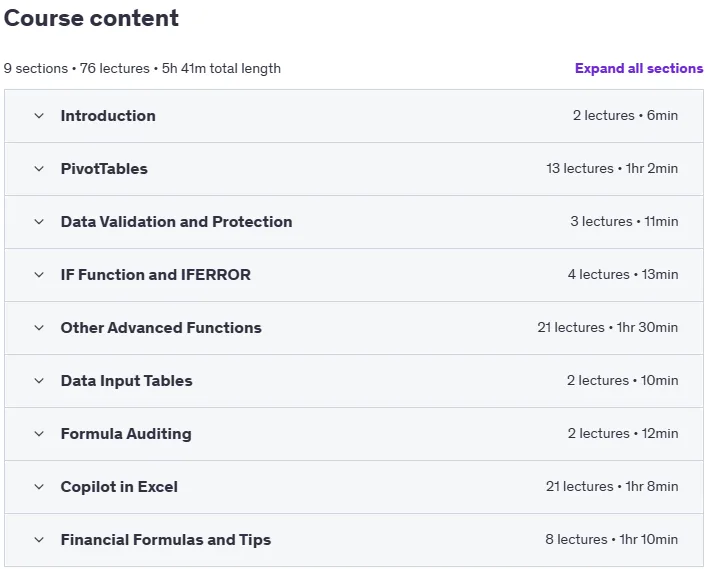
Task: Click the 8 lectures 1hr 10min label
Action: click(x=611, y=539)
